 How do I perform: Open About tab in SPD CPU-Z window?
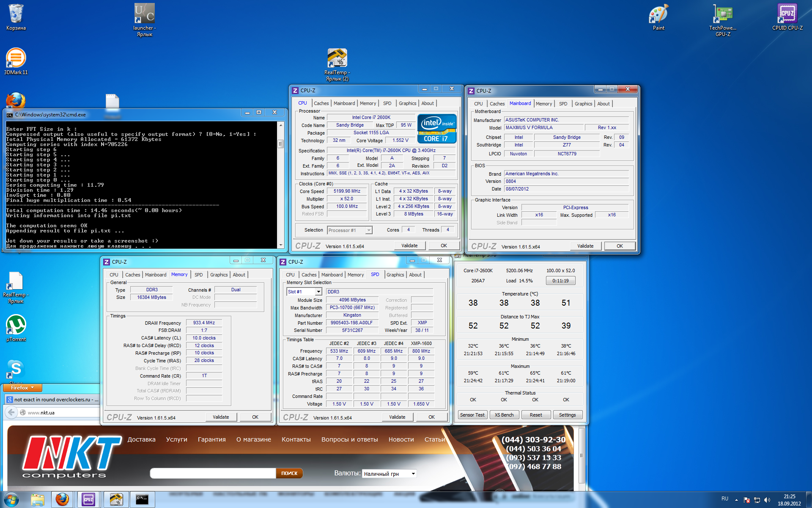coord(415,275)
